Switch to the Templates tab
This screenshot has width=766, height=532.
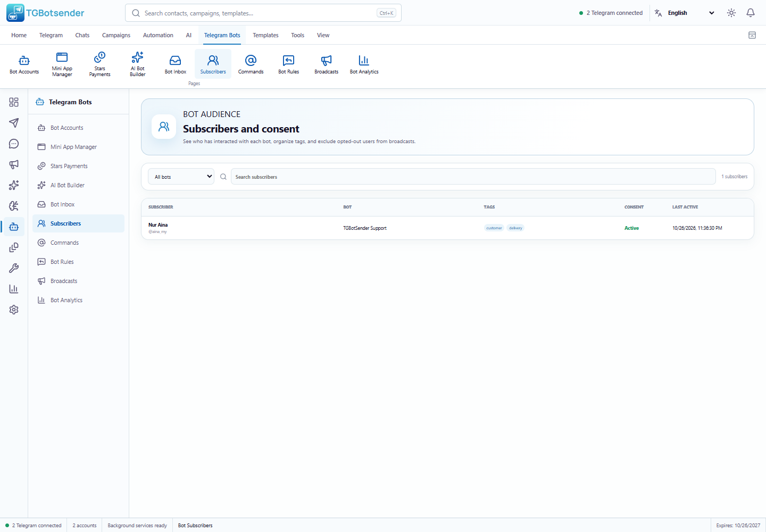pyautogui.click(x=265, y=35)
